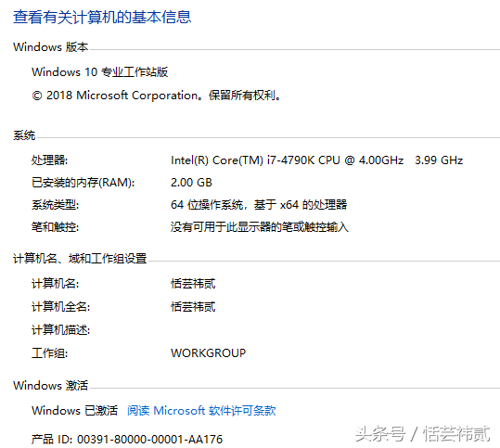Viewport: 500px width, 448px height.
Task: Select the 64 位操作系统 value text
Action: point(259,205)
